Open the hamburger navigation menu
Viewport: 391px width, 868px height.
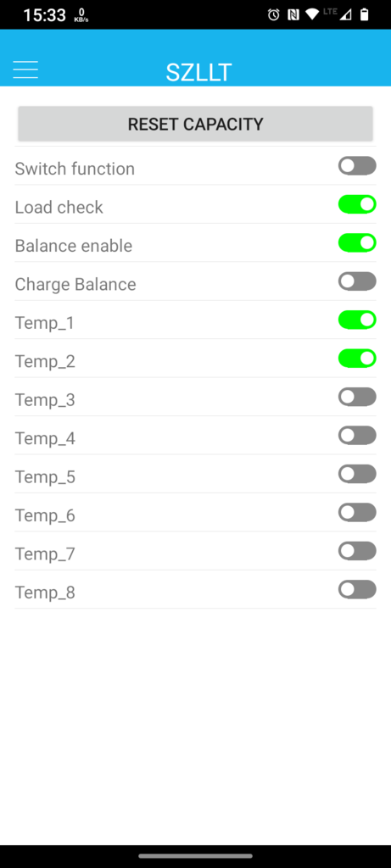pos(25,70)
